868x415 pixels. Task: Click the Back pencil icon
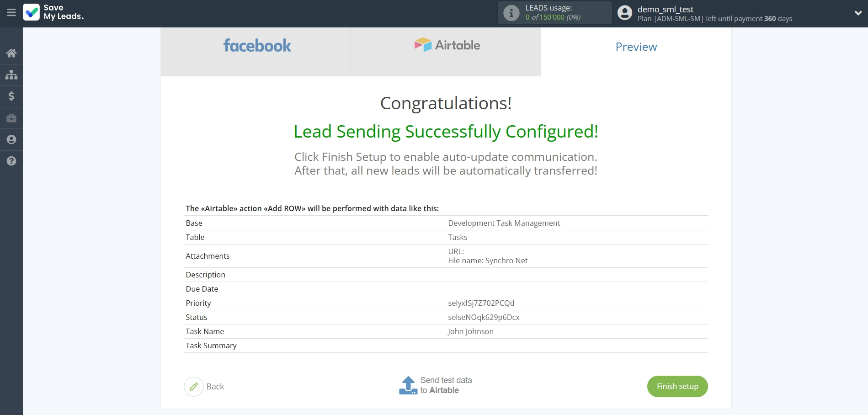[194, 387]
